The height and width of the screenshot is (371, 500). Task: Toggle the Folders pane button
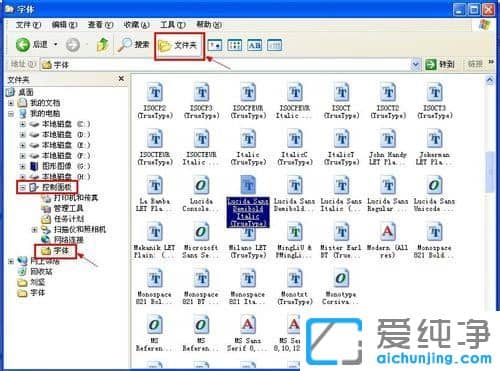[x=179, y=46]
